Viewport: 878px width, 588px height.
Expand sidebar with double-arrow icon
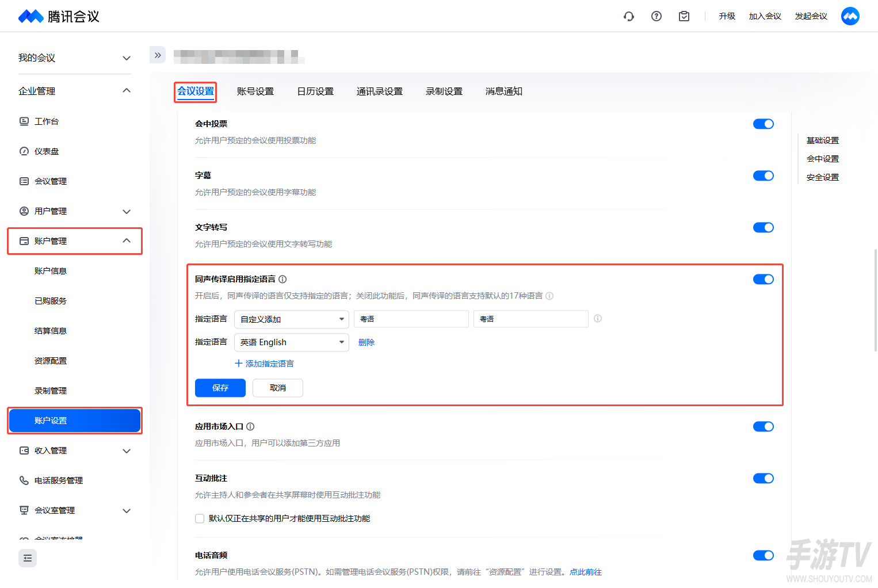pyautogui.click(x=158, y=55)
